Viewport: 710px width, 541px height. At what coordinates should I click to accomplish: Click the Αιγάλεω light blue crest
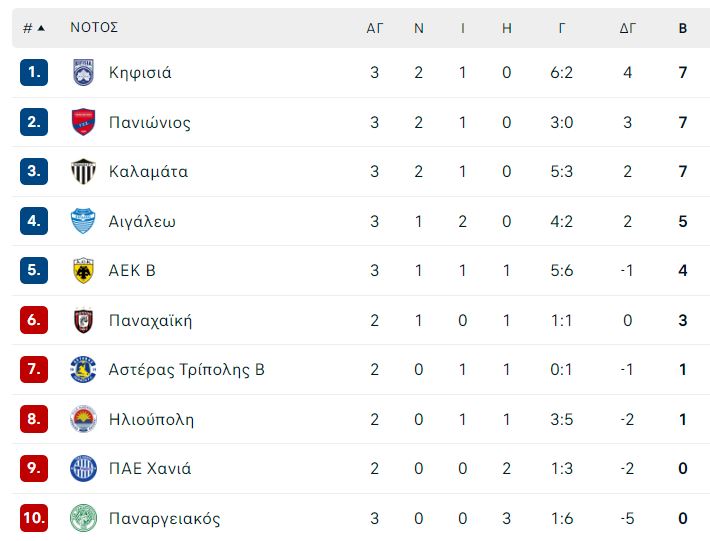click(83, 221)
